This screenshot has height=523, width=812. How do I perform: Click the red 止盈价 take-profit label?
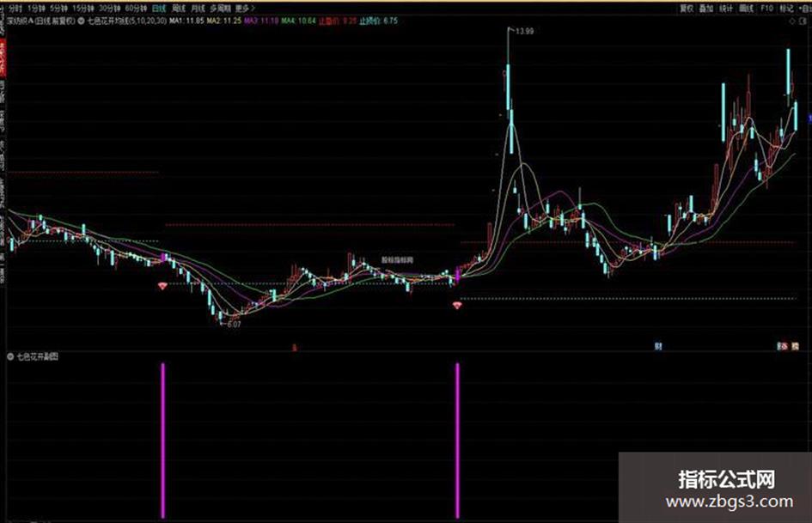tap(338, 21)
